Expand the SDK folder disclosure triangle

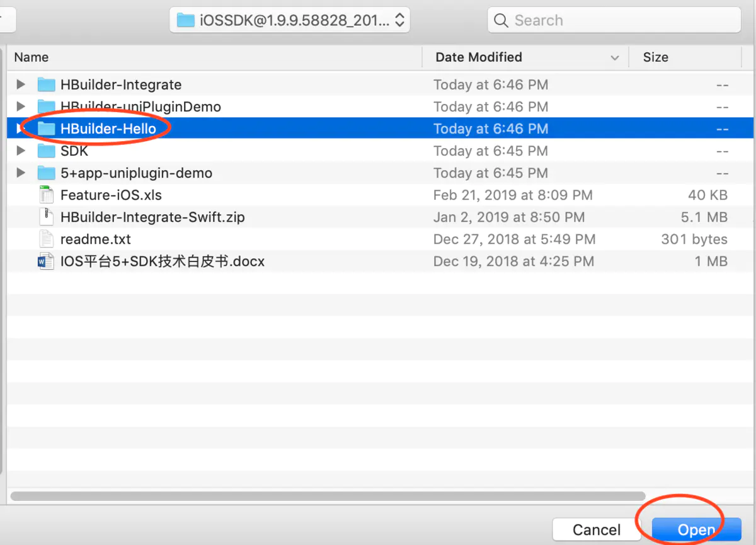point(21,151)
